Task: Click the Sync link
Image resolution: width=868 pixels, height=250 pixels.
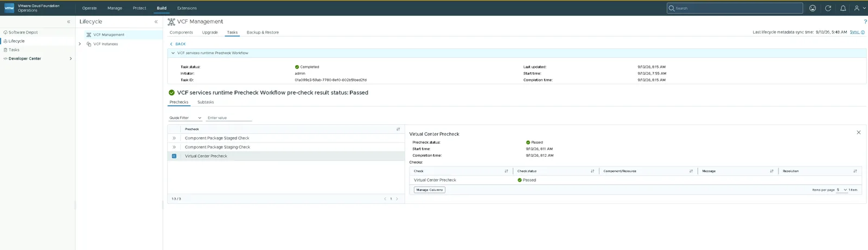Action: coord(854,33)
